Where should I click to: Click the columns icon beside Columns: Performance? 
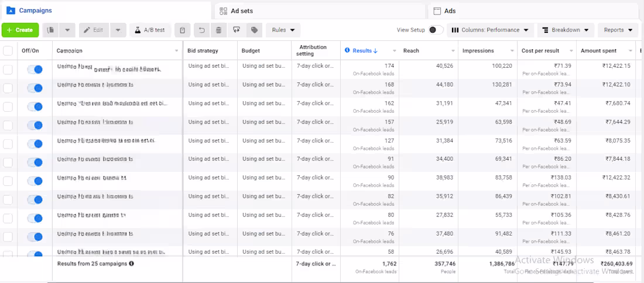(x=455, y=30)
